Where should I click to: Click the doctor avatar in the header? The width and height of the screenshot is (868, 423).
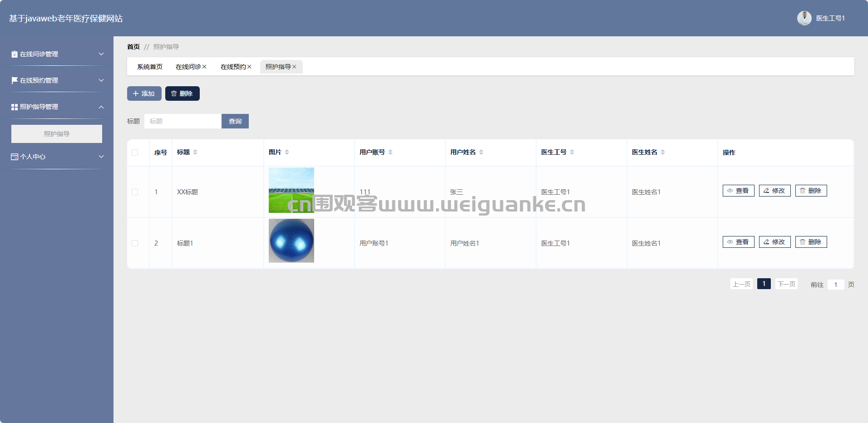(804, 18)
